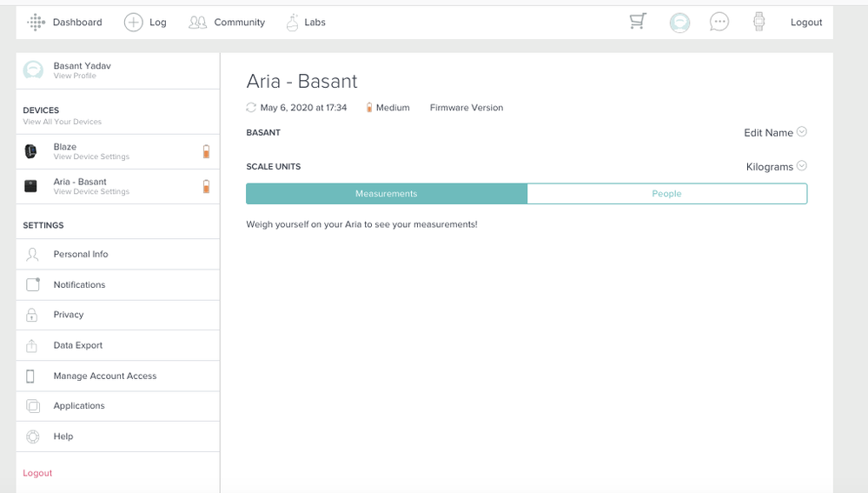Open the Help page
Image resolution: width=868 pixels, height=493 pixels.
pyautogui.click(x=118, y=436)
